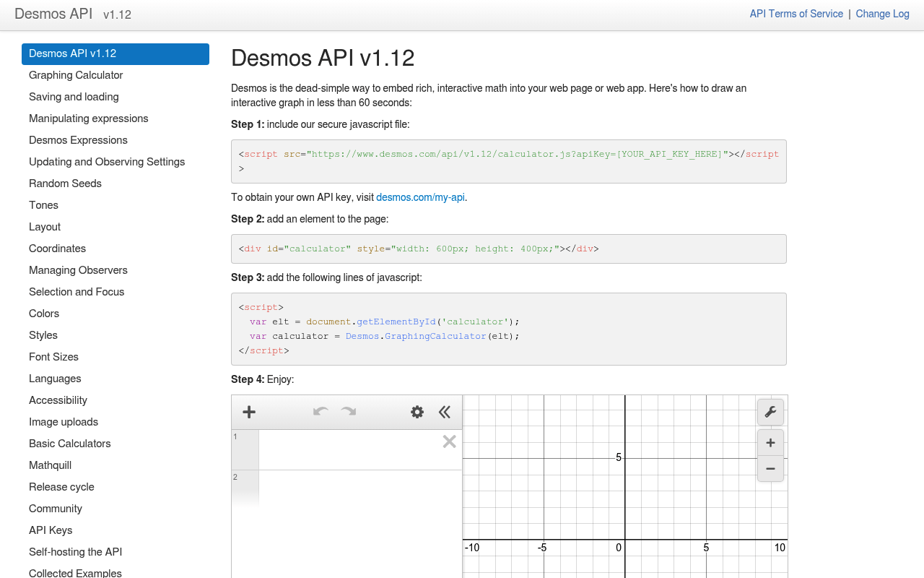Open graph settings wrench icon
Screen dimensions: 924x578
tap(770, 412)
